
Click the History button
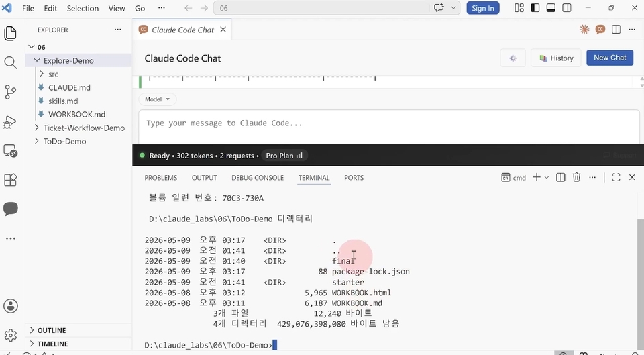(556, 58)
